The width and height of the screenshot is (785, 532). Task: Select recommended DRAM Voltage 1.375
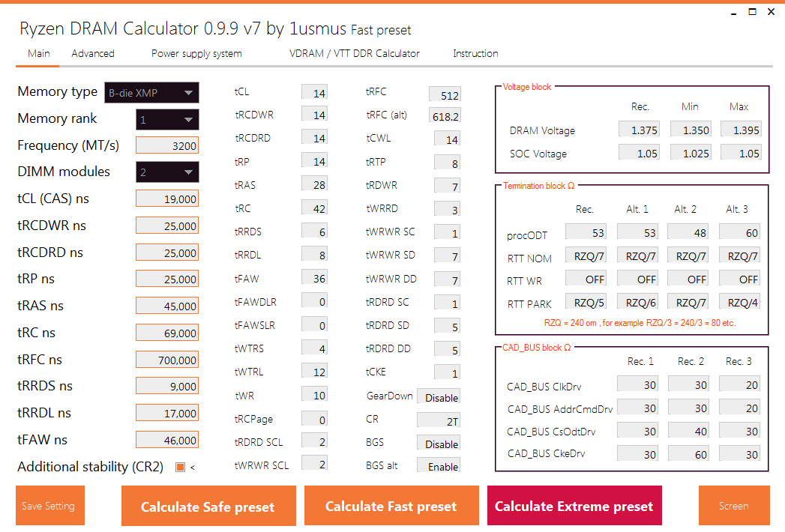[x=639, y=130]
